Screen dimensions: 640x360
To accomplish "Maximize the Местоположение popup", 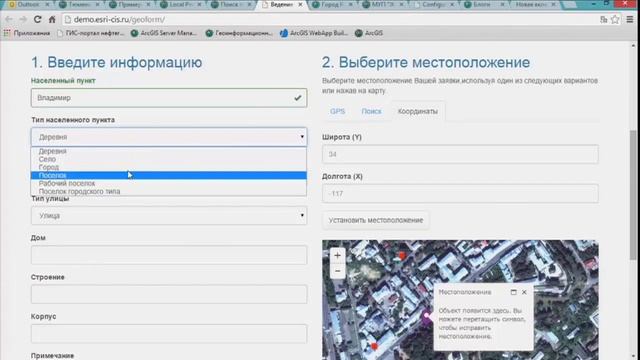I will pos(513,292).
